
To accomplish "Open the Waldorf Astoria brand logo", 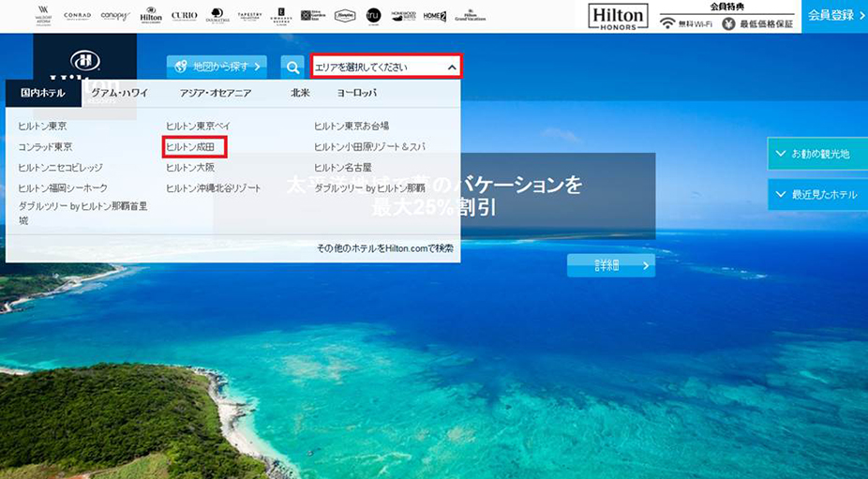I will [44, 16].
